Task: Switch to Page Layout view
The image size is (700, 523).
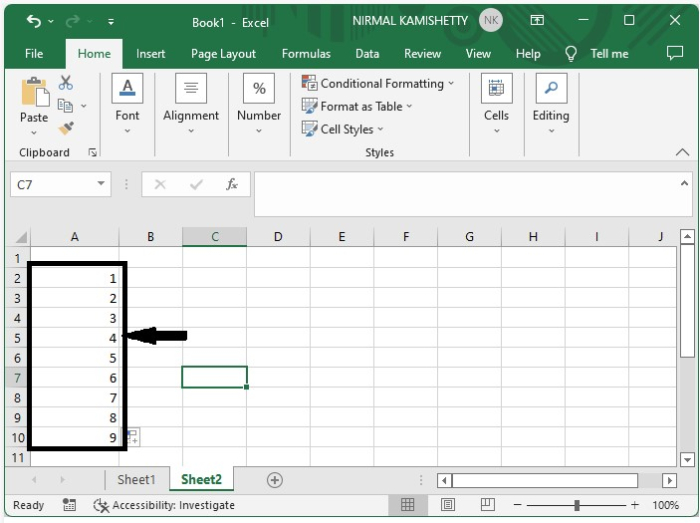Action: 448,505
